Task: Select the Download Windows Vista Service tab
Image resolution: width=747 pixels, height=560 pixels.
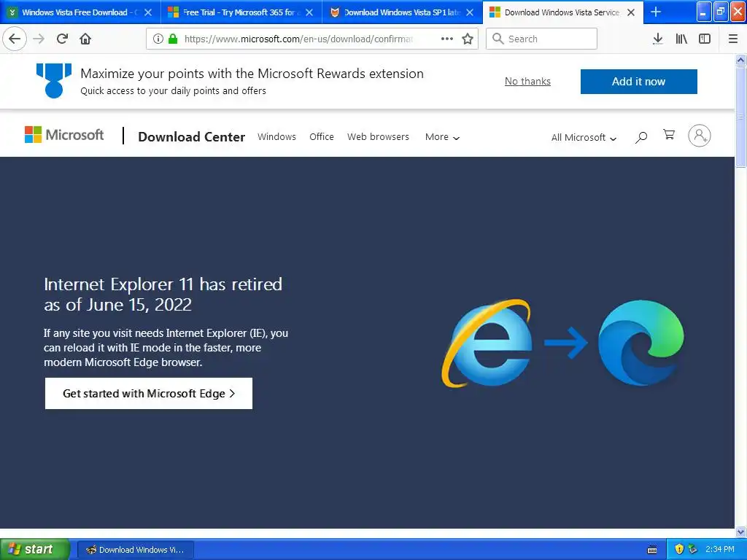Action: [561, 12]
